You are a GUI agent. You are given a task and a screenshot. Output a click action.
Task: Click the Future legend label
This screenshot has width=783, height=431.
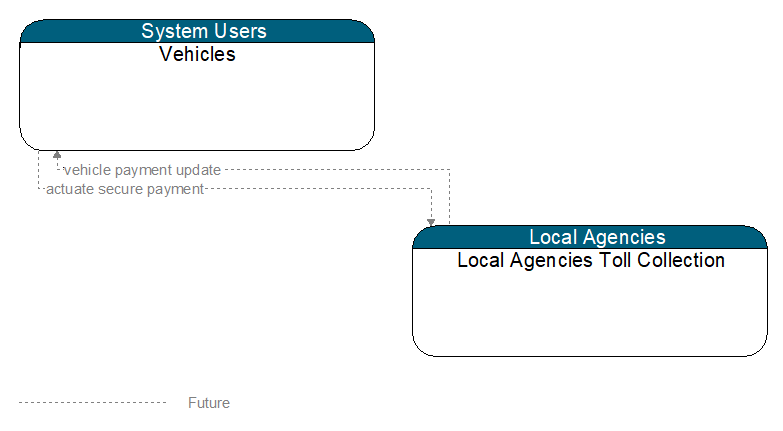coord(209,403)
